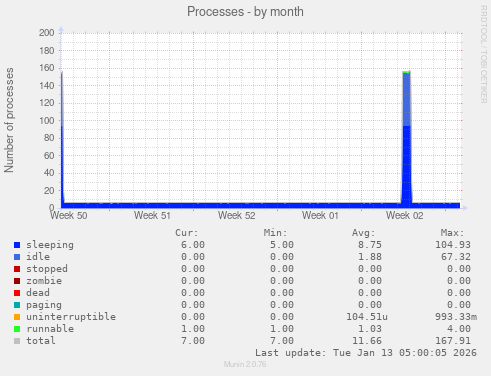Click the 200 y-axis tick label
The height and width of the screenshot is (376, 491).
[47, 33]
